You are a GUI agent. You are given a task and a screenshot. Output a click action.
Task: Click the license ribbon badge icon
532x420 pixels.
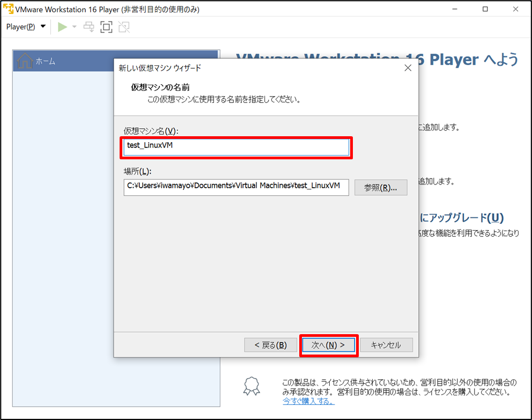point(252,386)
